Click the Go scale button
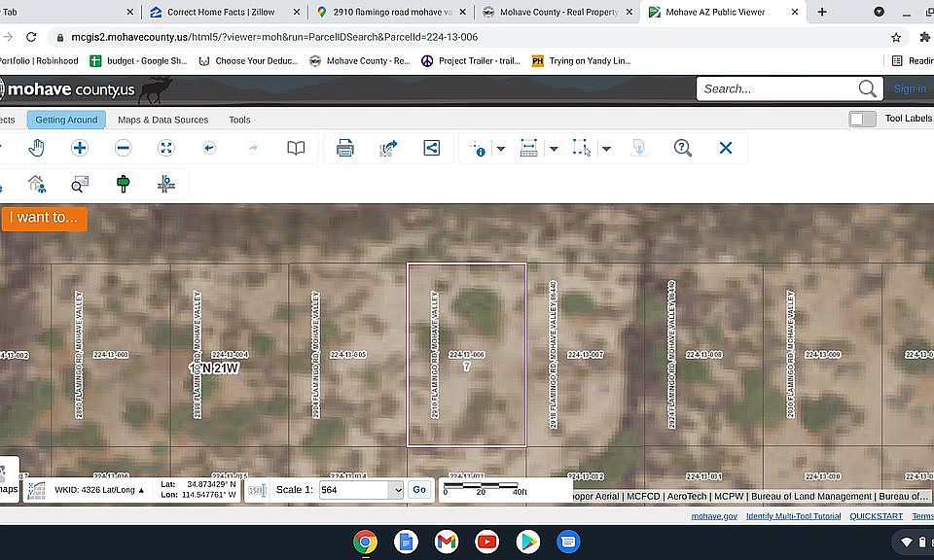 click(x=419, y=490)
